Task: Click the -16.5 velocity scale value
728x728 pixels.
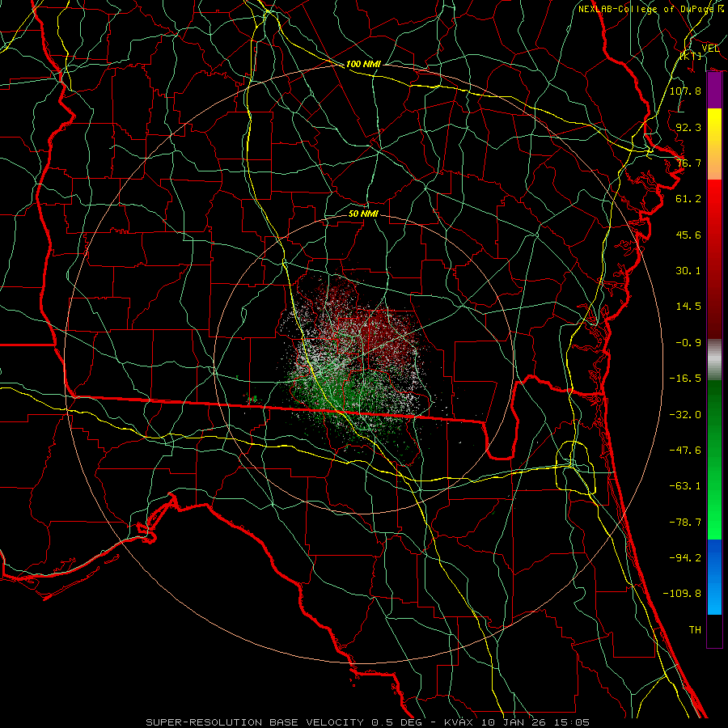Action: [685, 379]
